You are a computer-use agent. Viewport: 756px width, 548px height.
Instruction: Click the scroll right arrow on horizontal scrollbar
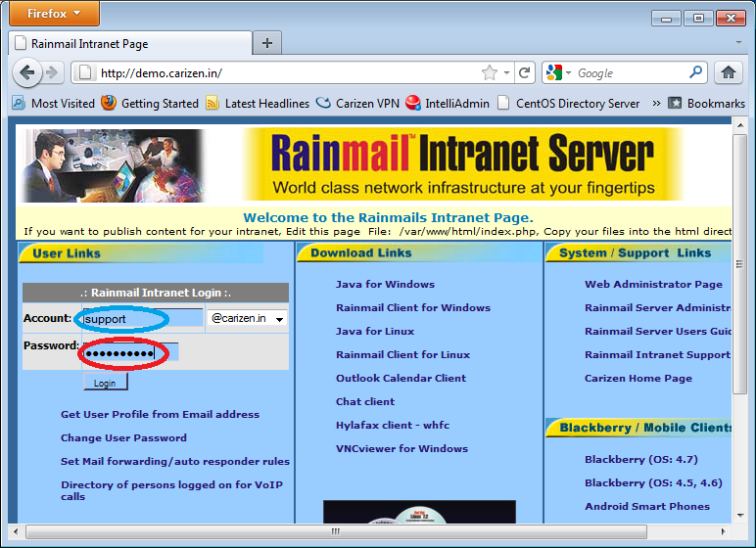(x=723, y=531)
